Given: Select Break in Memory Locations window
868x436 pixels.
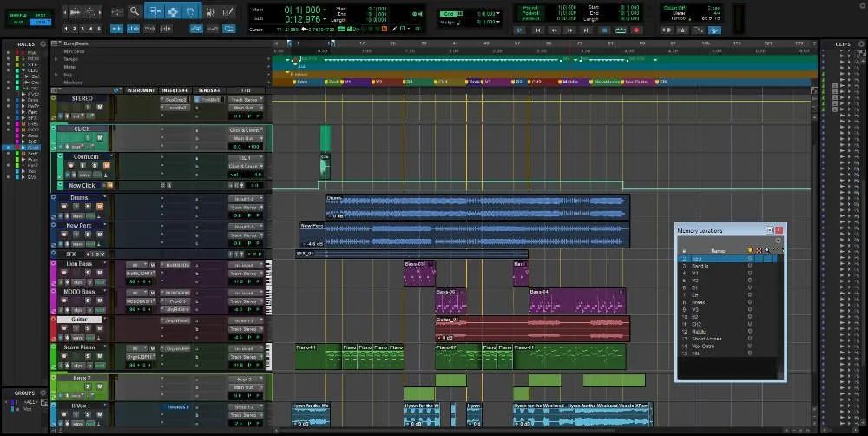Looking at the screenshot, I should coord(728,302).
